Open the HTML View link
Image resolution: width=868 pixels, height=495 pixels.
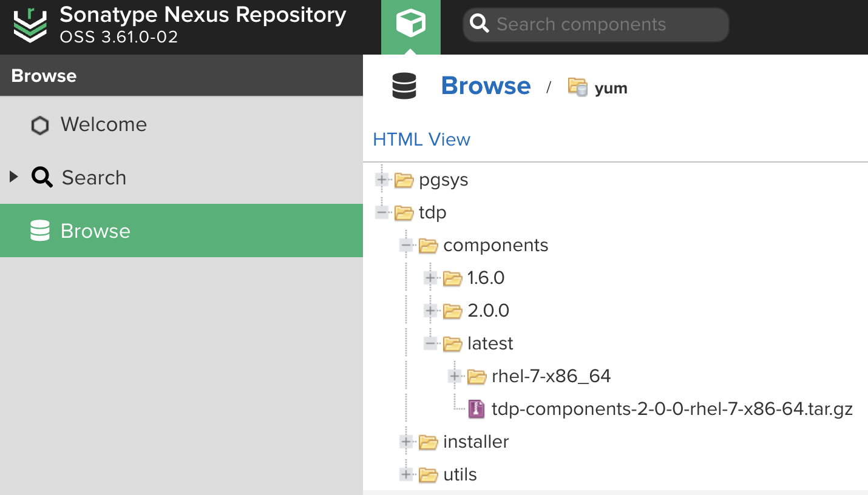421,140
